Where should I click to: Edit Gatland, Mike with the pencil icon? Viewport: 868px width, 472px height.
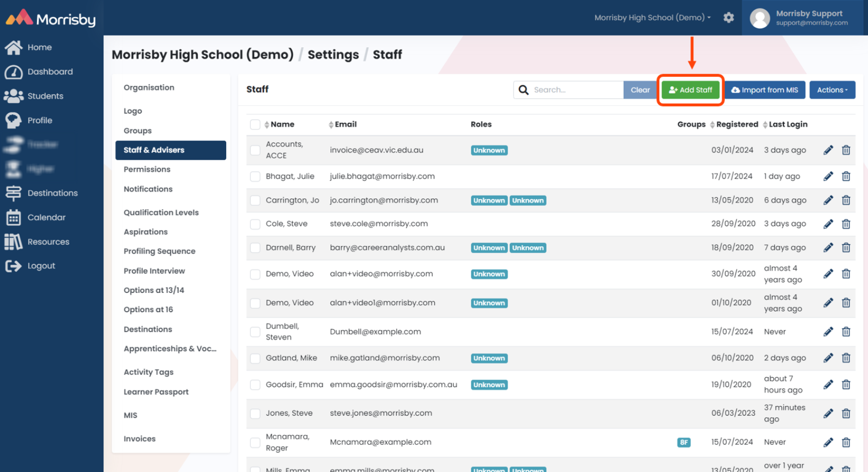828,358
